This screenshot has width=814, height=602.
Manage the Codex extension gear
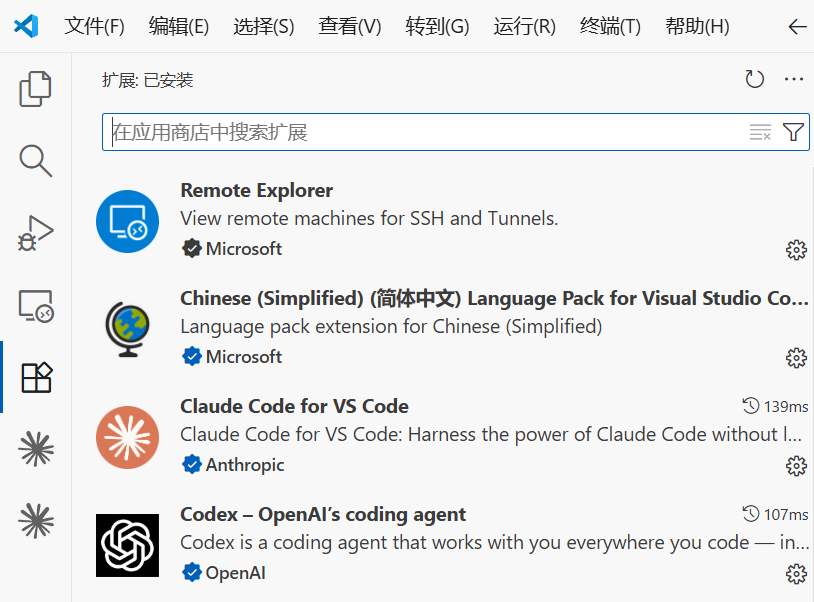tap(796, 573)
